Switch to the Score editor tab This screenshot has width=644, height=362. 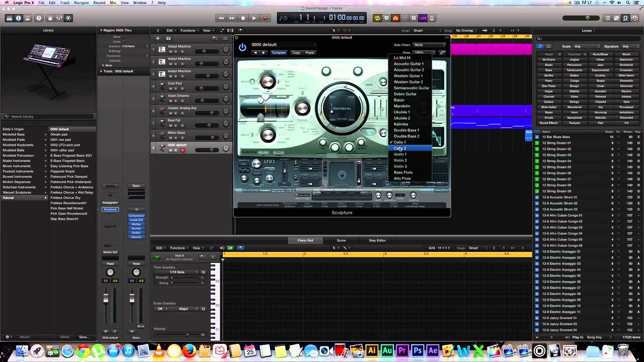[x=341, y=240]
